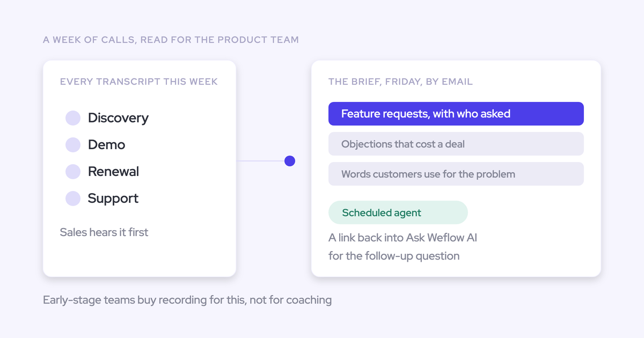The width and height of the screenshot is (644, 338).
Task: Click the circle icon beside Renewal
Action: coord(73,172)
